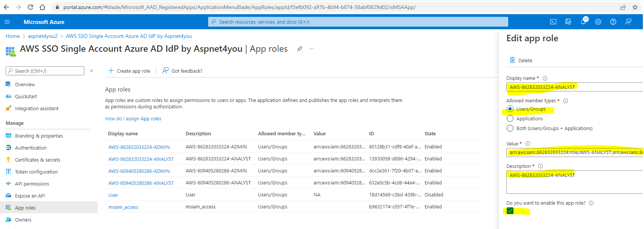Open AWS-862832033224-ANALYST role link
Image resolution: width=644 pixels, height=229 pixels.
[141, 159]
